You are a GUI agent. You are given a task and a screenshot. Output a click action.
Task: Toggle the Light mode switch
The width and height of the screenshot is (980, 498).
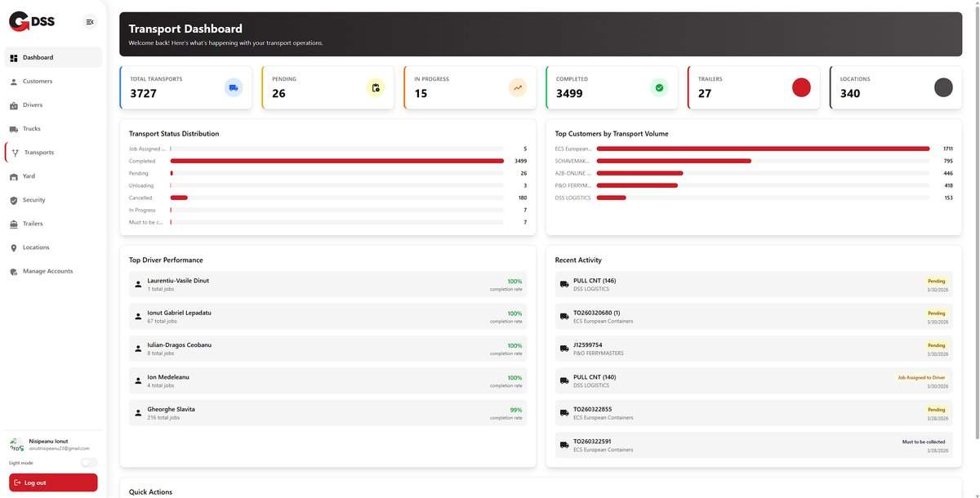click(x=89, y=463)
